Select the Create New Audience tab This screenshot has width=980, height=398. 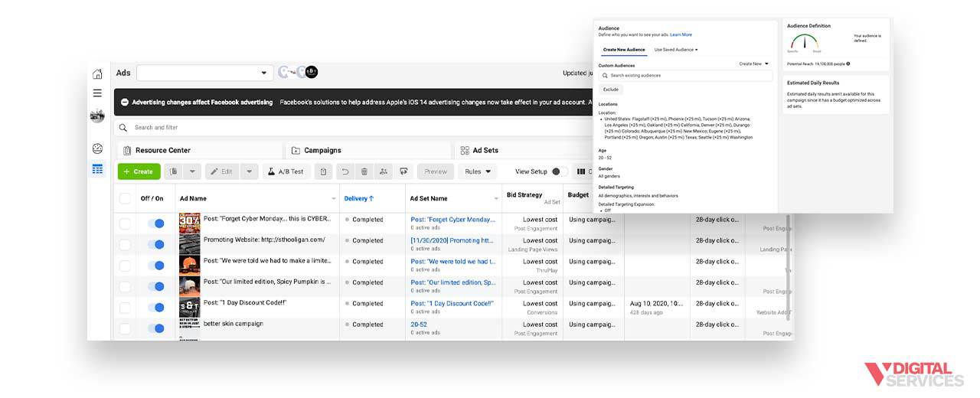(x=623, y=50)
